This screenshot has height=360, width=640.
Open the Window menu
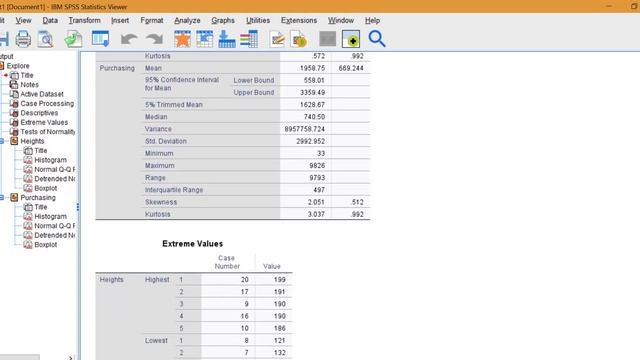tap(341, 20)
